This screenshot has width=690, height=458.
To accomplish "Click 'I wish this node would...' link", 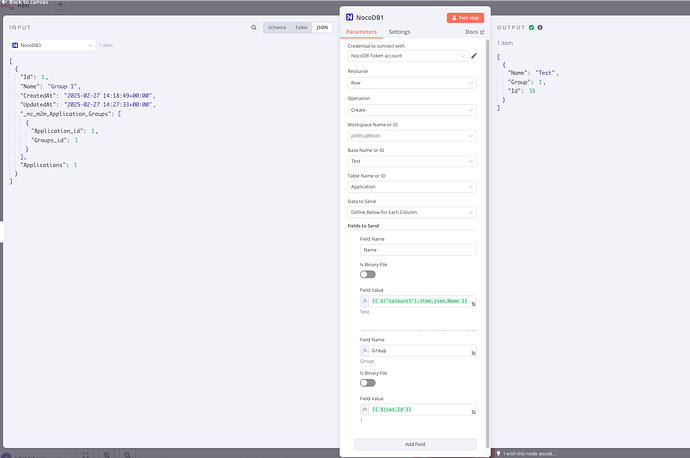I will (x=529, y=454).
